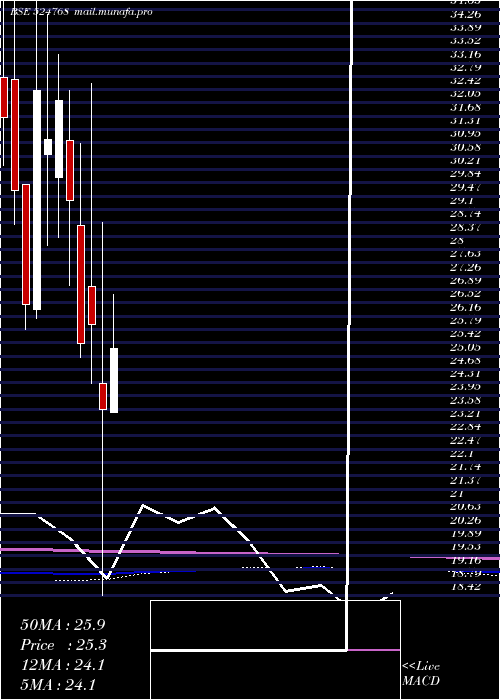The image size is (500, 700).
Task: Click the 21.74 price axis label
Action: (x=466, y=466)
